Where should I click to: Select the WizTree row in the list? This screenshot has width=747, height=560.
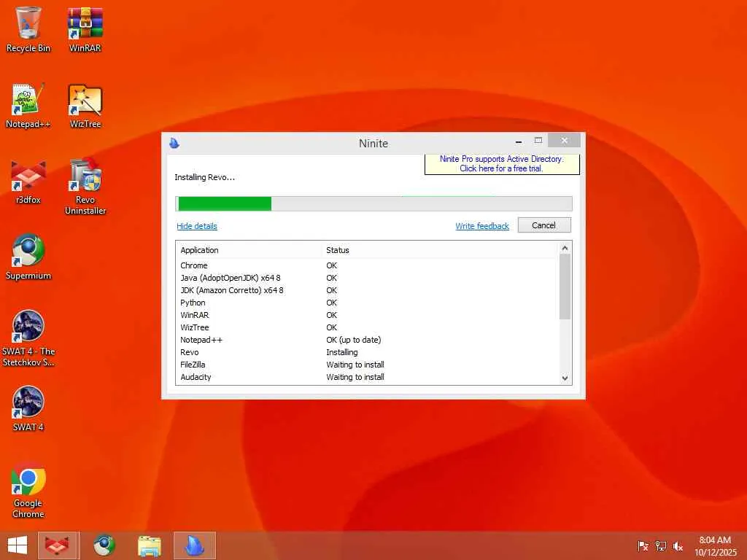368,327
